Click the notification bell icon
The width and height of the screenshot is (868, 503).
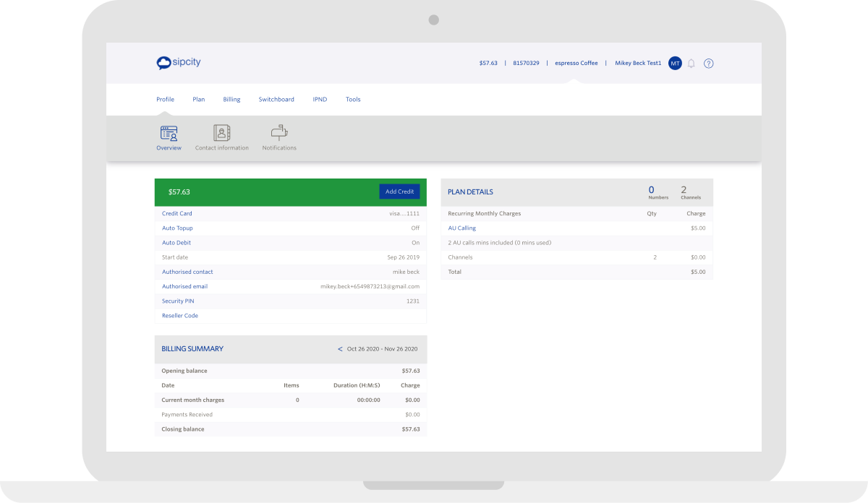coord(691,64)
